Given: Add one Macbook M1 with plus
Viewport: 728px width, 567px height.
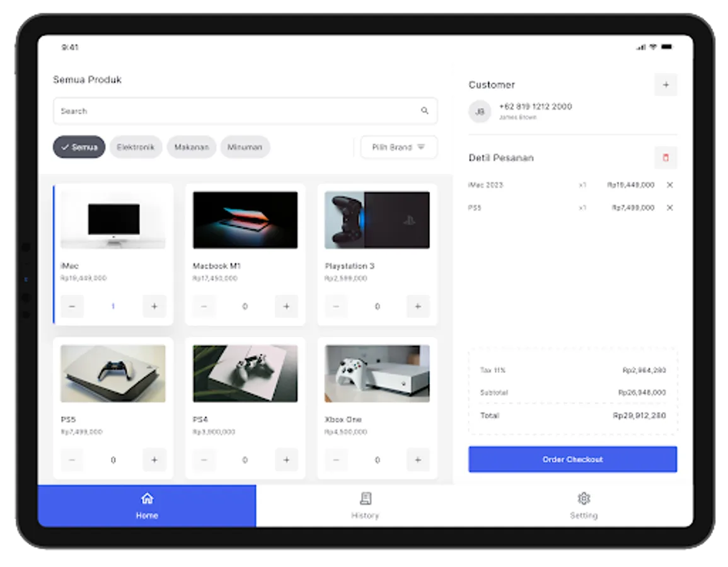Looking at the screenshot, I should click(286, 306).
